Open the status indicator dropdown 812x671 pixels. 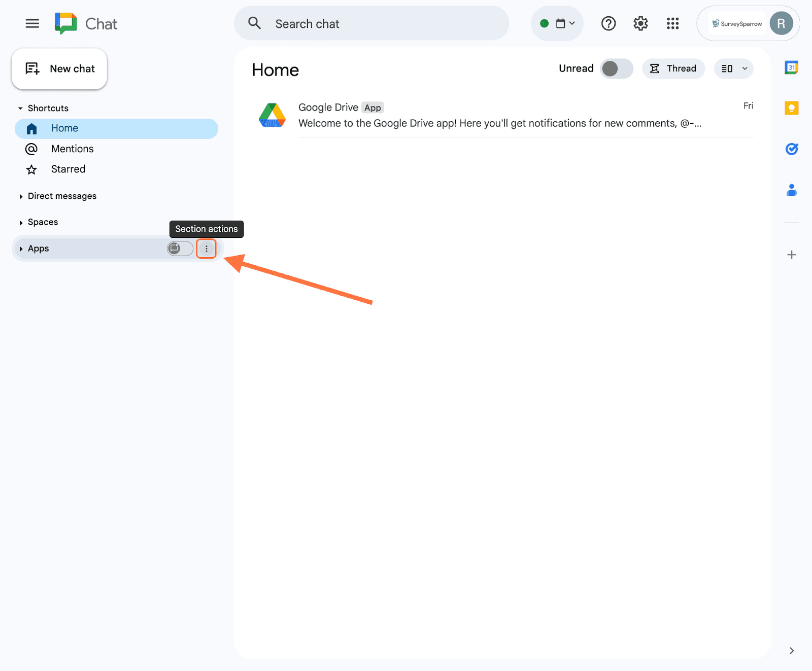tap(557, 24)
